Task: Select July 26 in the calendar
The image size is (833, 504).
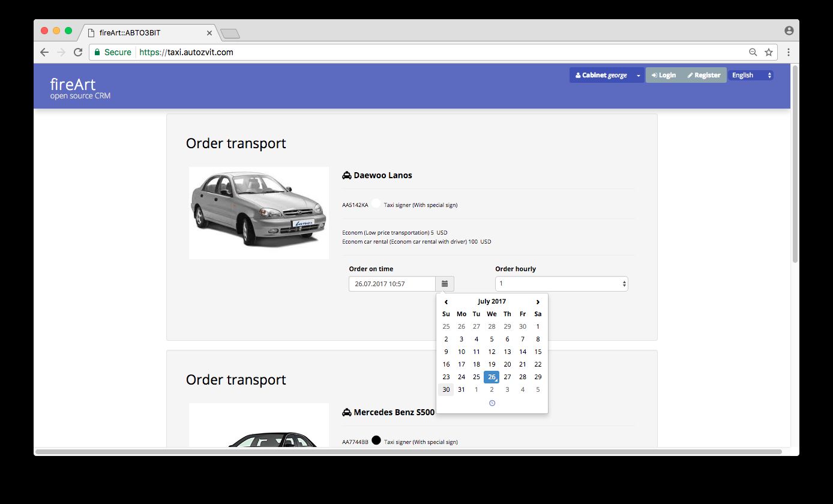Action: (492, 377)
